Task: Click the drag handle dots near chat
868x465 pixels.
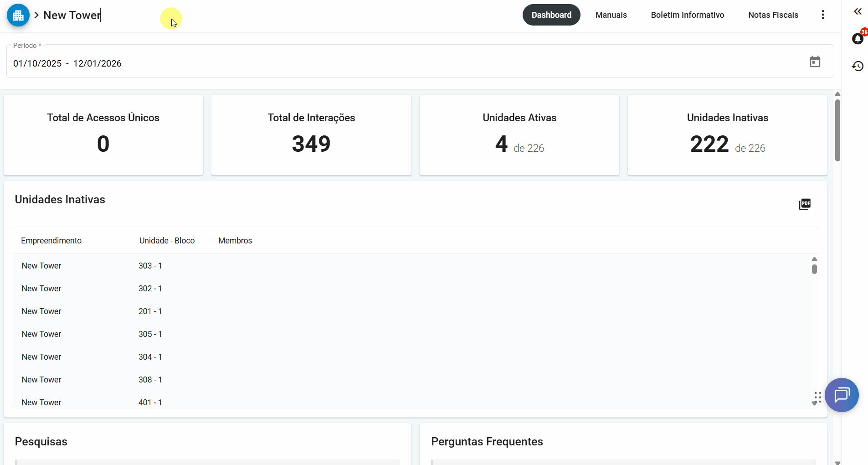Action: coord(818,398)
